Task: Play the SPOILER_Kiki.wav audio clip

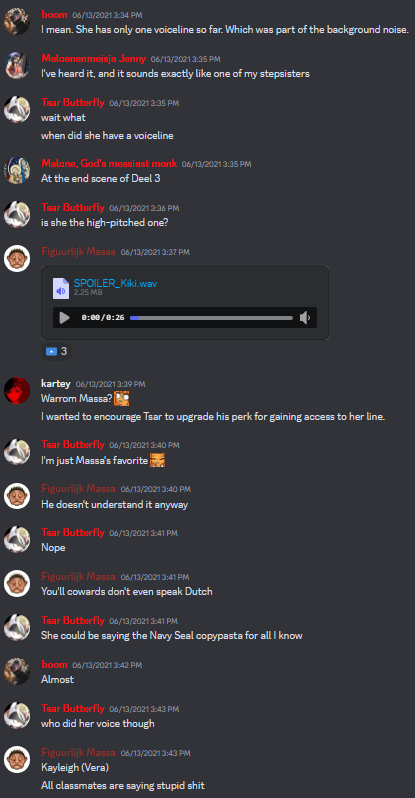Action: pos(64,318)
